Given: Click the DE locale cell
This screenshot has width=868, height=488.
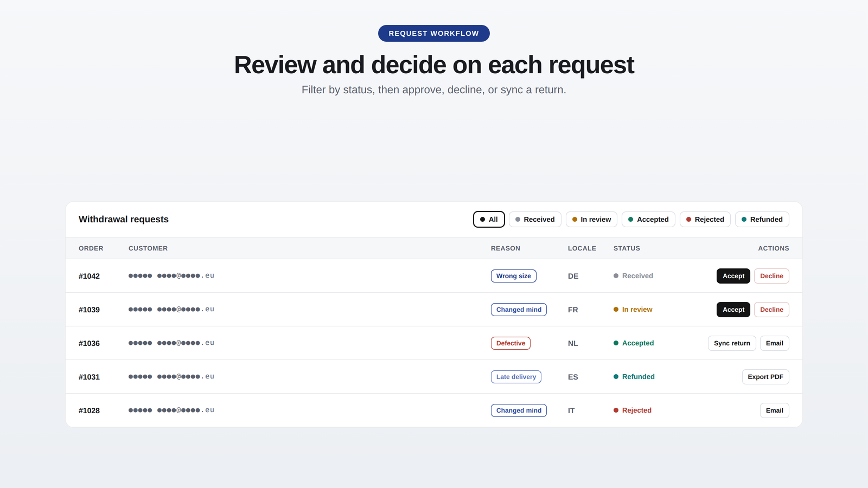Looking at the screenshot, I should (573, 276).
